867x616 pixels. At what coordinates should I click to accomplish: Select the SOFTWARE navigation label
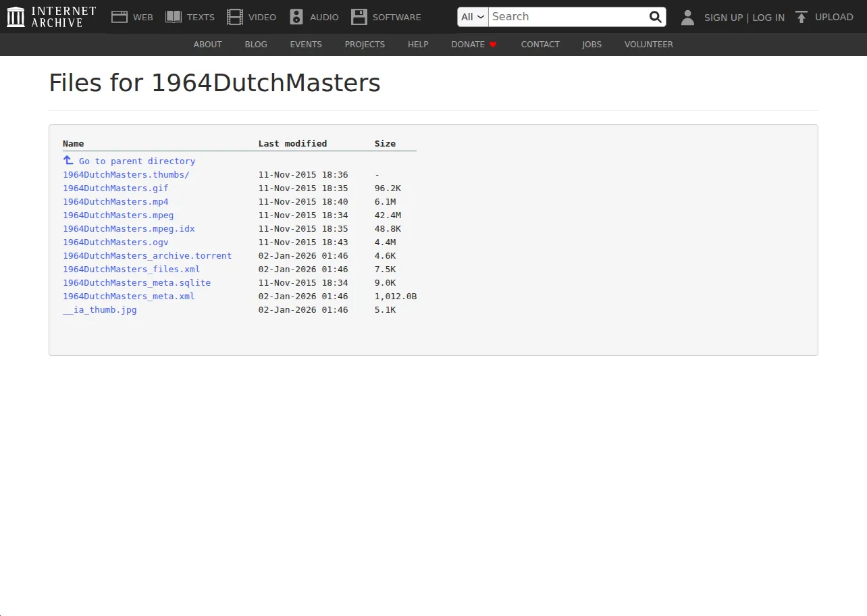pos(397,18)
